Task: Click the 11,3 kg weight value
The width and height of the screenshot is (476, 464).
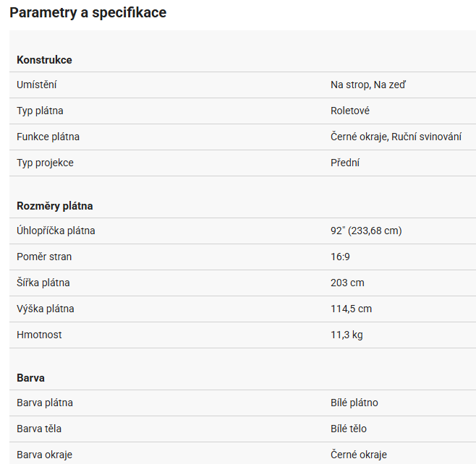Action: pyautogui.click(x=347, y=335)
